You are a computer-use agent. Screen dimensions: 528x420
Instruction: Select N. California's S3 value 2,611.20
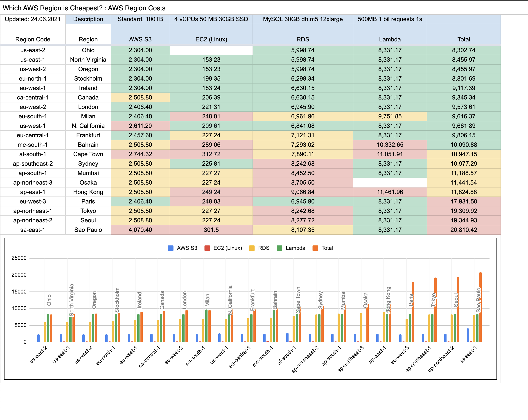(x=140, y=126)
